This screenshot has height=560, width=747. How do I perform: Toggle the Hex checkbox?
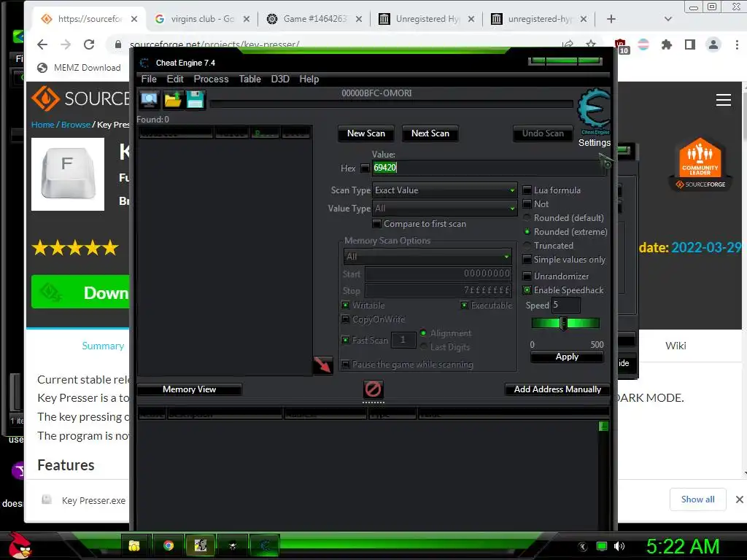pyautogui.click(x=365, y=168)
